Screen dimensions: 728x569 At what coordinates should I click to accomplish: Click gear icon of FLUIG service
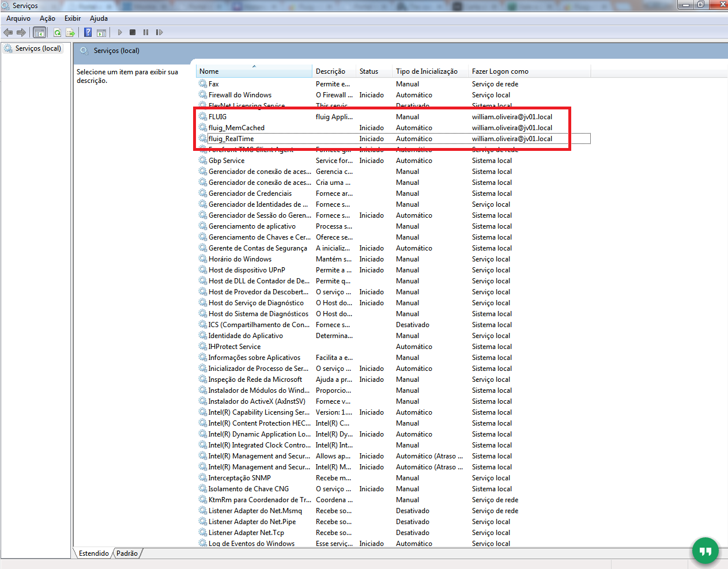(203, 116)
